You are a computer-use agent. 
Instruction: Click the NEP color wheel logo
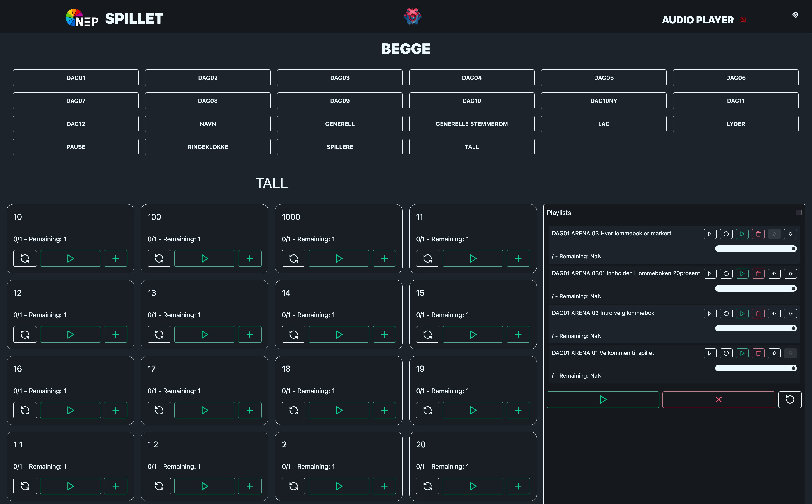82,18
